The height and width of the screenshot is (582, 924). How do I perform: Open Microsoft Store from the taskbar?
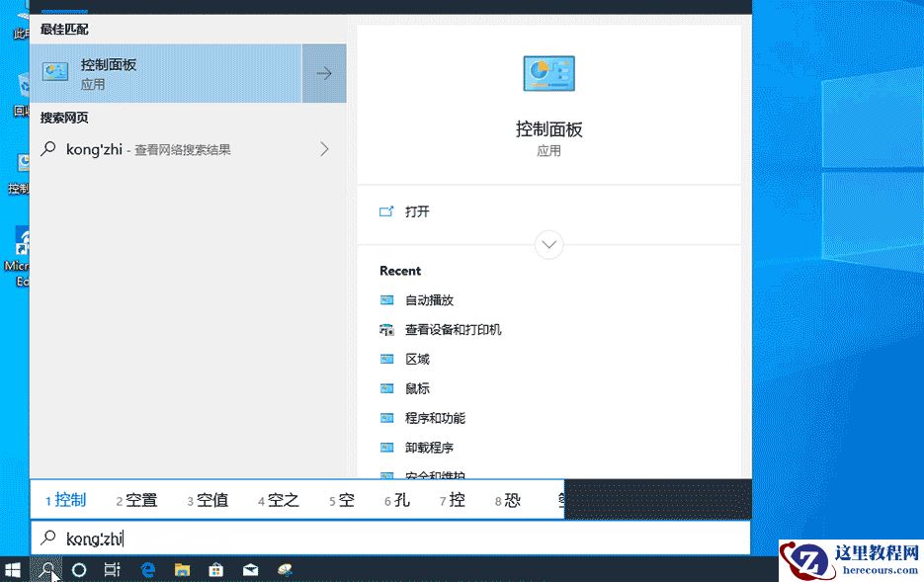coord(215,570)
